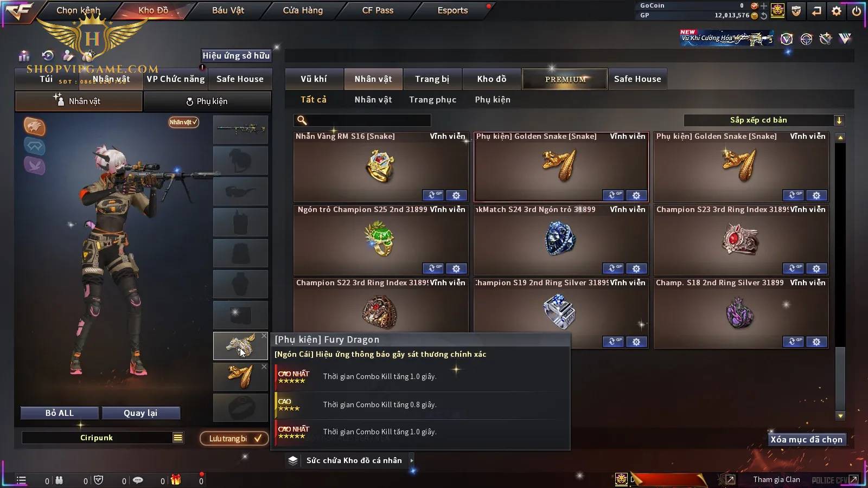868x488 pixels.
Task: Expand Sức chứa Kho đồ cá nhân arrow
Action: point(412,460)
